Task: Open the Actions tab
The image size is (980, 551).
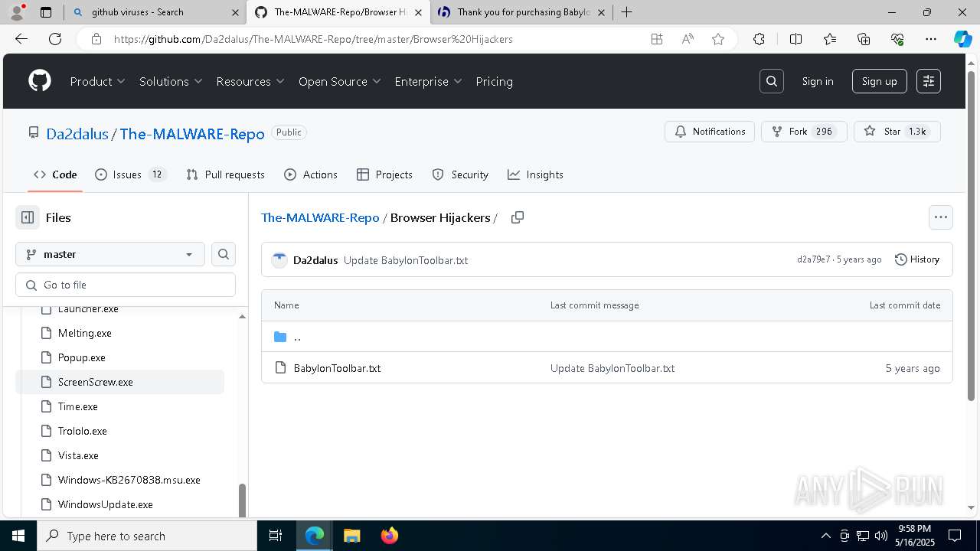Action: pos(311,174)
